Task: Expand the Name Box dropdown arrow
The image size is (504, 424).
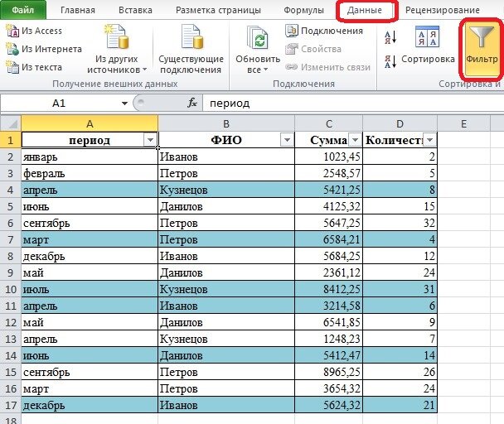Action: 124,104
